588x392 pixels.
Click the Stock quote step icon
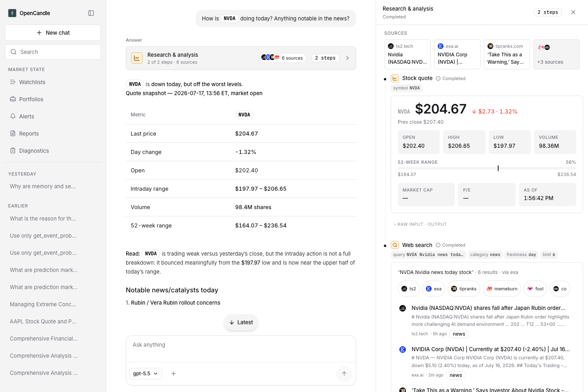pyautogui.click(x=395, y=78)
